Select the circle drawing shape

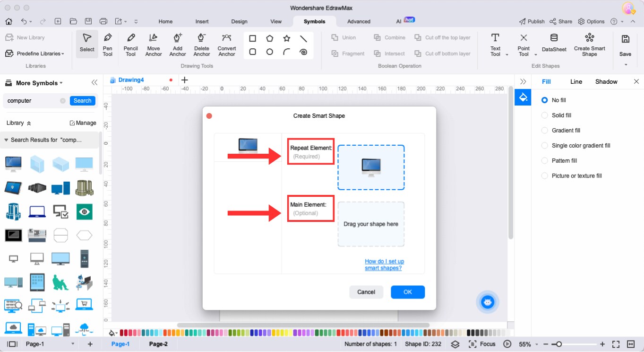[270, 52]
